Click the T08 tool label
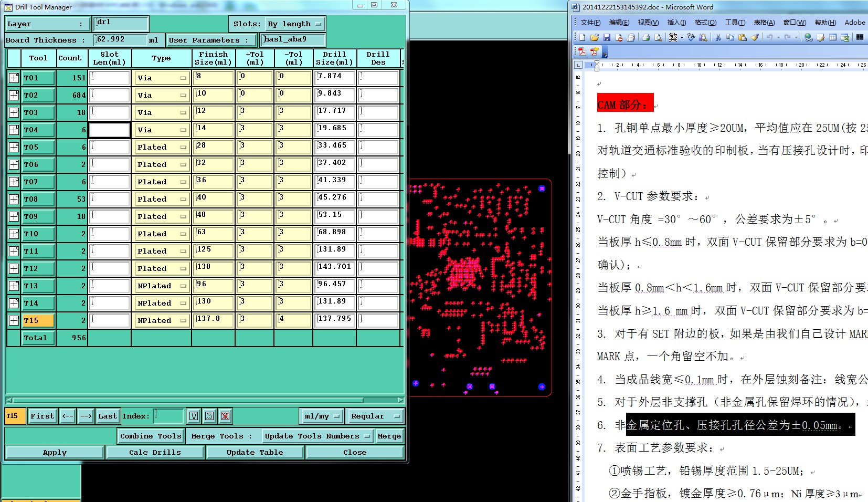The height and width of the screenshot is (502, 868). coord(38,199)
